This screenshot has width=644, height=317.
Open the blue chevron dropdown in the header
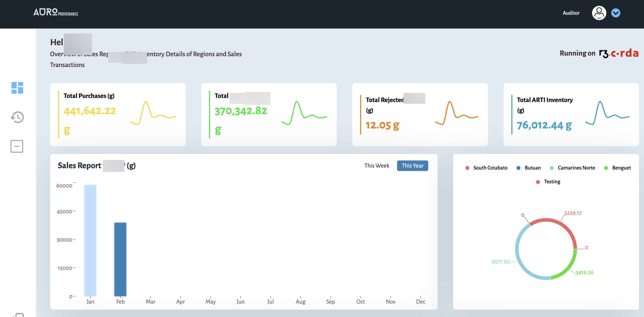pyautogui.click(x=616, y=13)
